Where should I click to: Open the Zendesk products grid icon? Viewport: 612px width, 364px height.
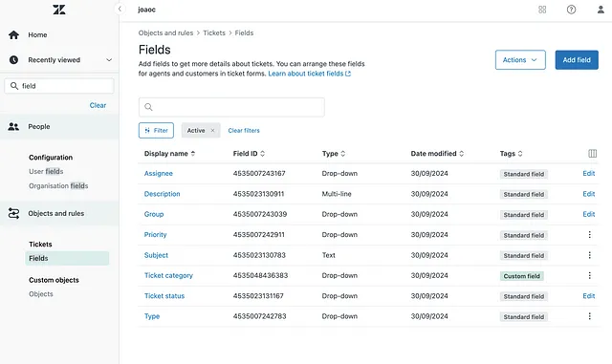pos(542,10)
